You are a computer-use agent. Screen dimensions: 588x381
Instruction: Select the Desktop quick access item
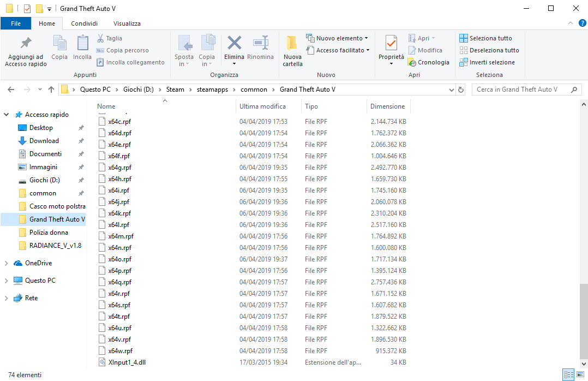point(41,128)
